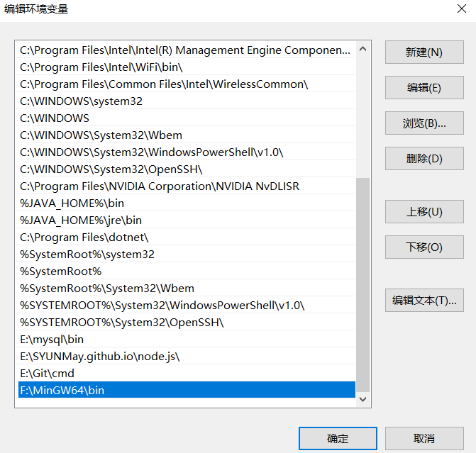Click the 新建(N) button
476x453 pixels.
(424, 52)
